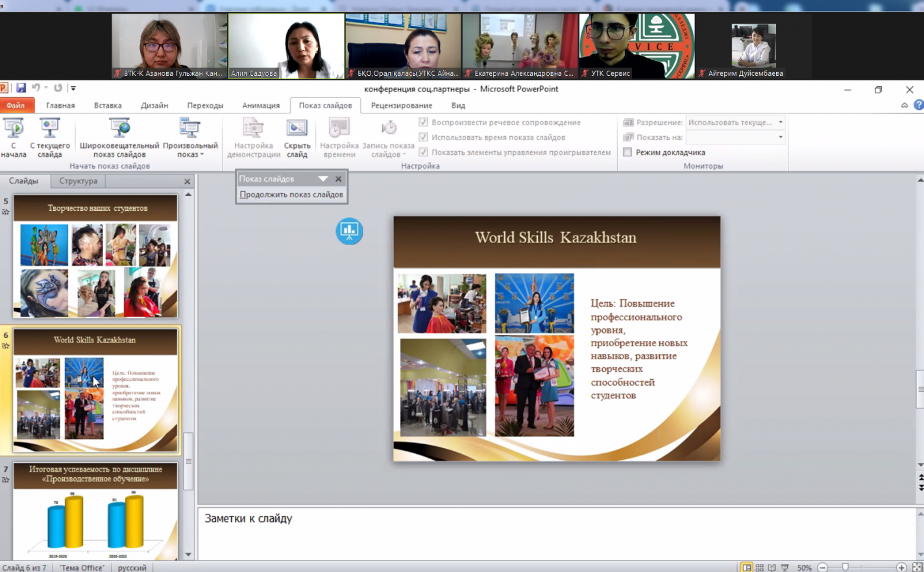Viewport: 924px width, 572px height.
Task: Click the русский language status indicator
Action: click(x=132, y=567)
